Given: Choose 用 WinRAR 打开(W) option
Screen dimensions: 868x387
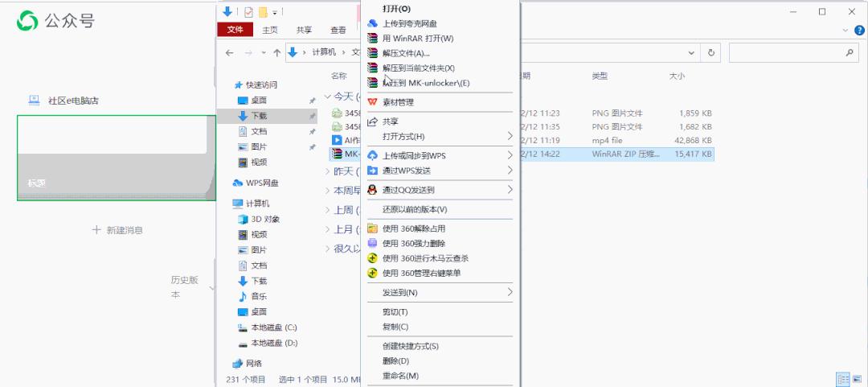Looking at the screenshot, I should (418, 39).
